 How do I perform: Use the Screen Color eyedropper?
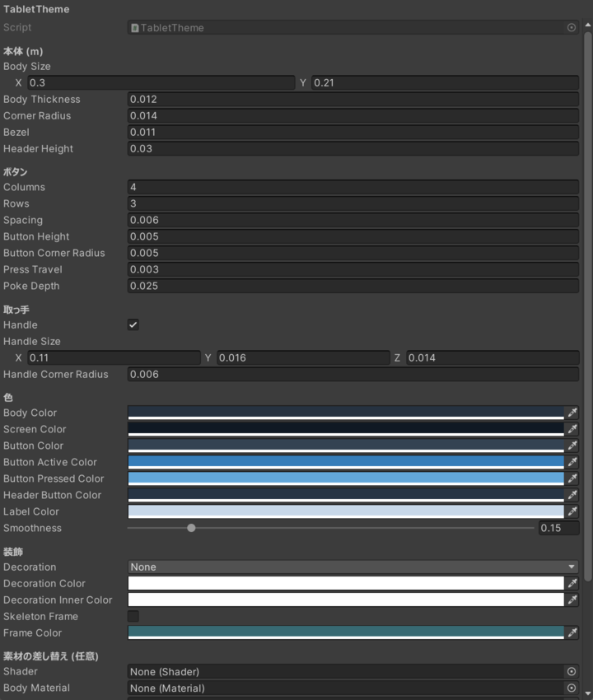(572, 429)
